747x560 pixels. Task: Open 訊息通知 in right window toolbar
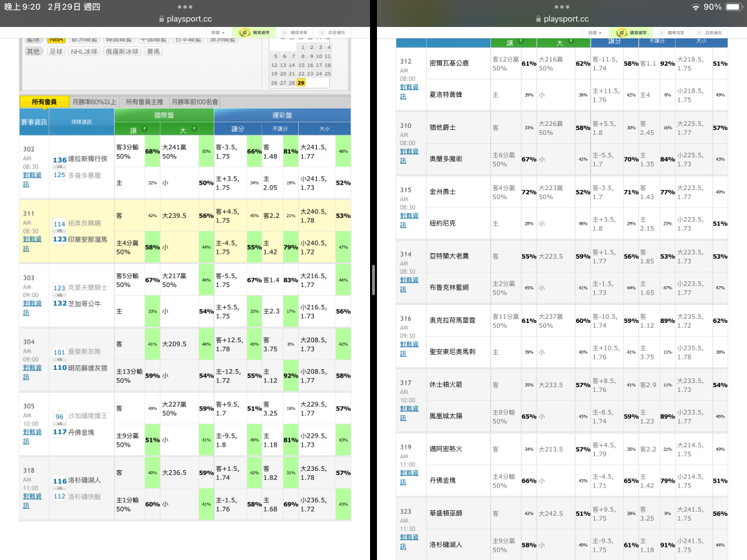pyautogui.click(x=710, y=32)
